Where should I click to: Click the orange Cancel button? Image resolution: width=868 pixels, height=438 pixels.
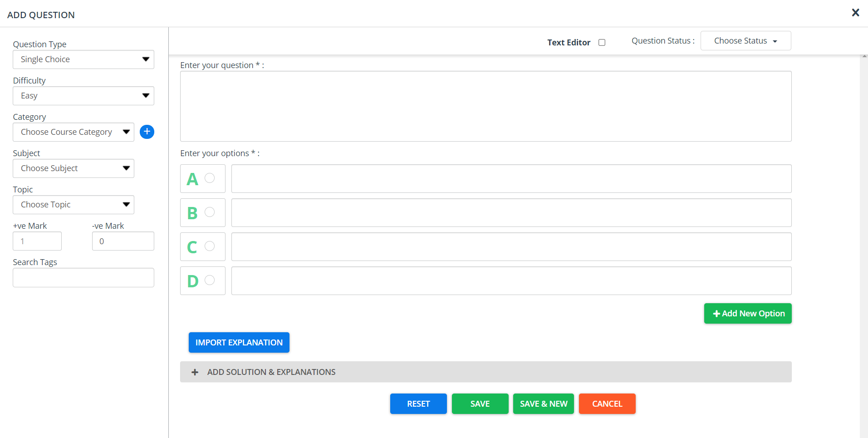tap(607, 404)
